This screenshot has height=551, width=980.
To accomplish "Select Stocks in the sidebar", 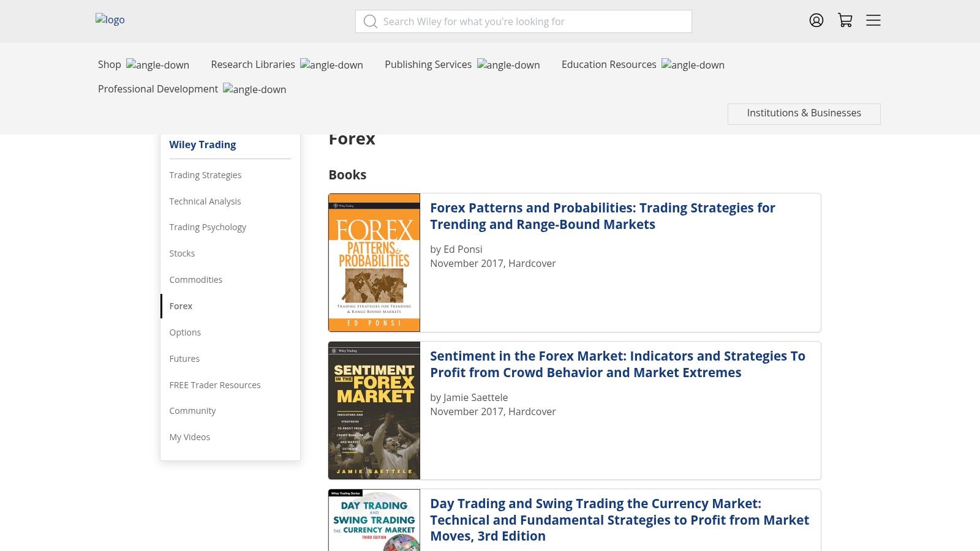I will tap(182, 253).
